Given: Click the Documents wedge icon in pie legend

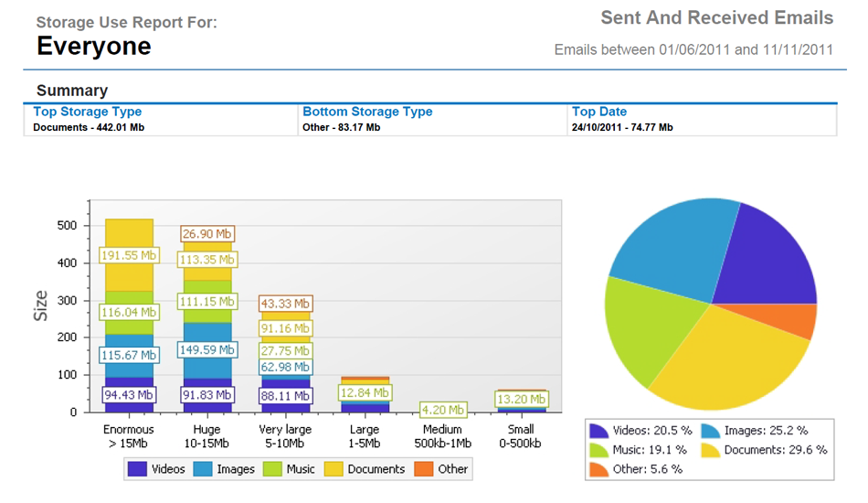Looking at the screenshot, I should coord(711,450).
